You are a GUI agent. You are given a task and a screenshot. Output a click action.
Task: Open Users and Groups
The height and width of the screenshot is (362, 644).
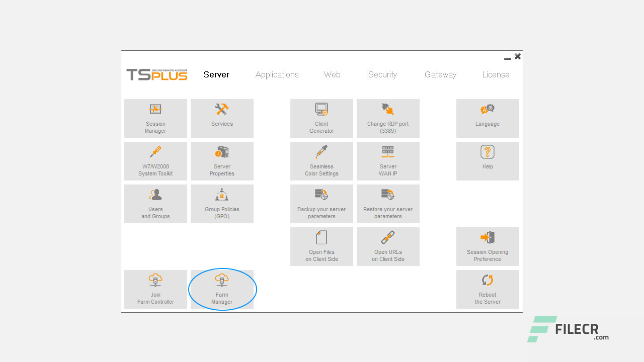coord(155,204)
